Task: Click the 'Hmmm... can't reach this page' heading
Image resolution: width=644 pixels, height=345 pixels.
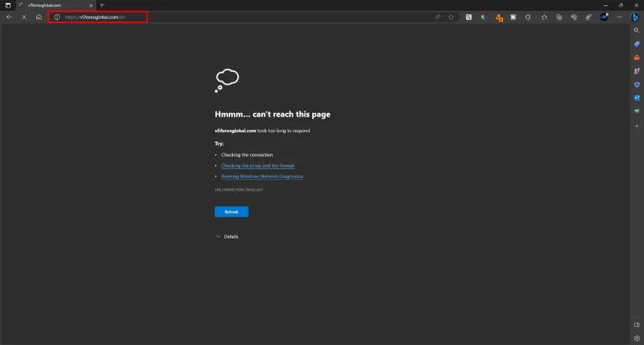Action: click(x=272, y=114)
